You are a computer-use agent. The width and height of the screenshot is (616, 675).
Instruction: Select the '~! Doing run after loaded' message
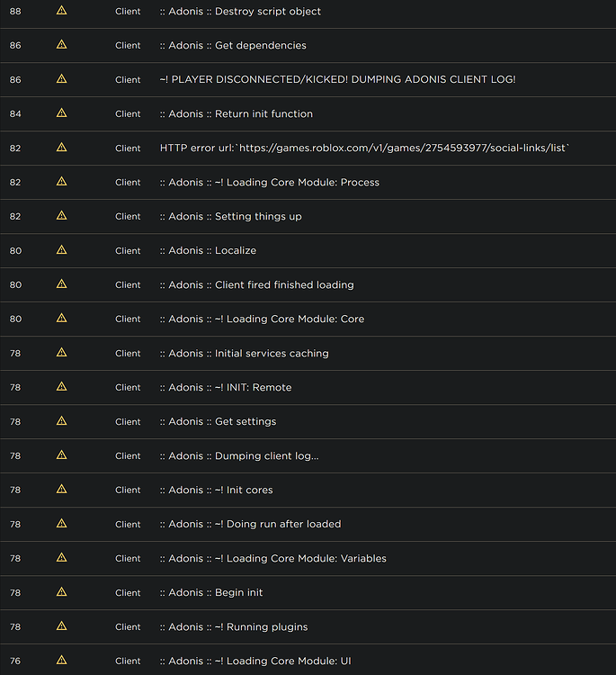pos(250,524)
